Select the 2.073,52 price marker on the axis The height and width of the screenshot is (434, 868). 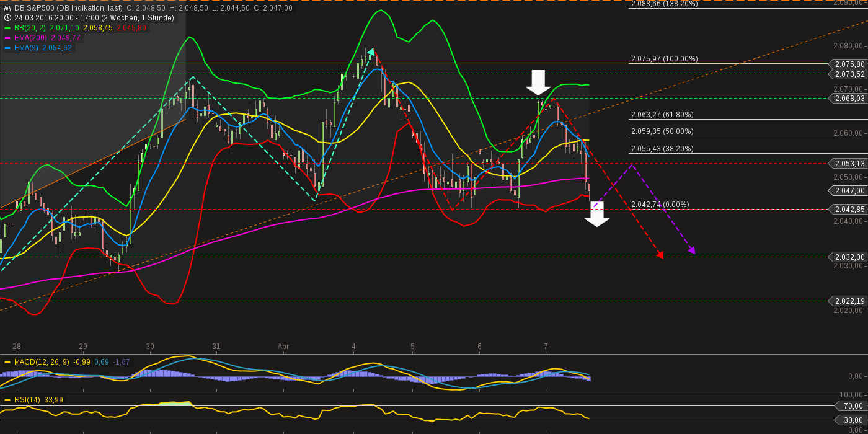coord(848,74)
